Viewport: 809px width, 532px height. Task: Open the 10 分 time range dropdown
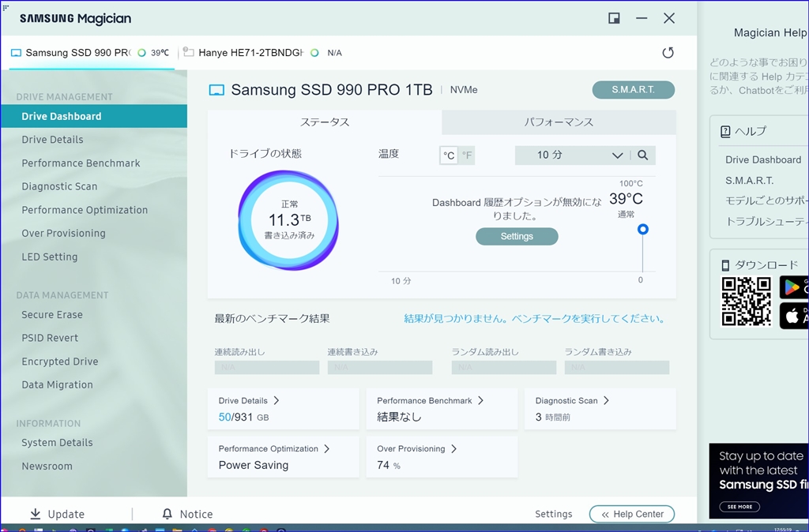[x=572, y=155]
